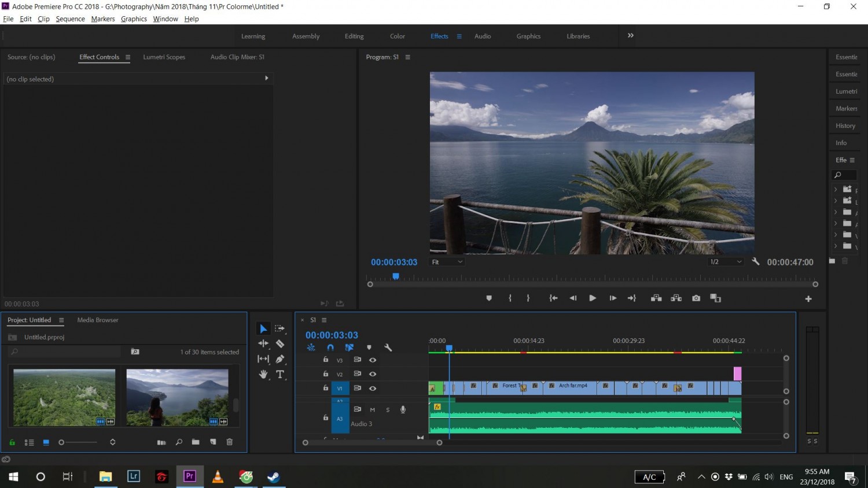The width and height of the screenshot is (868, 488).
Task: Select the aerial forest clip thumbnail
Action: coord(64,398)
